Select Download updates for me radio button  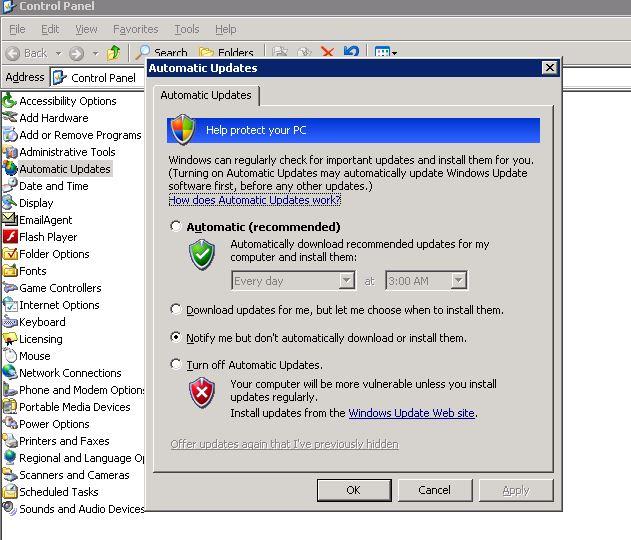point(175,309)
